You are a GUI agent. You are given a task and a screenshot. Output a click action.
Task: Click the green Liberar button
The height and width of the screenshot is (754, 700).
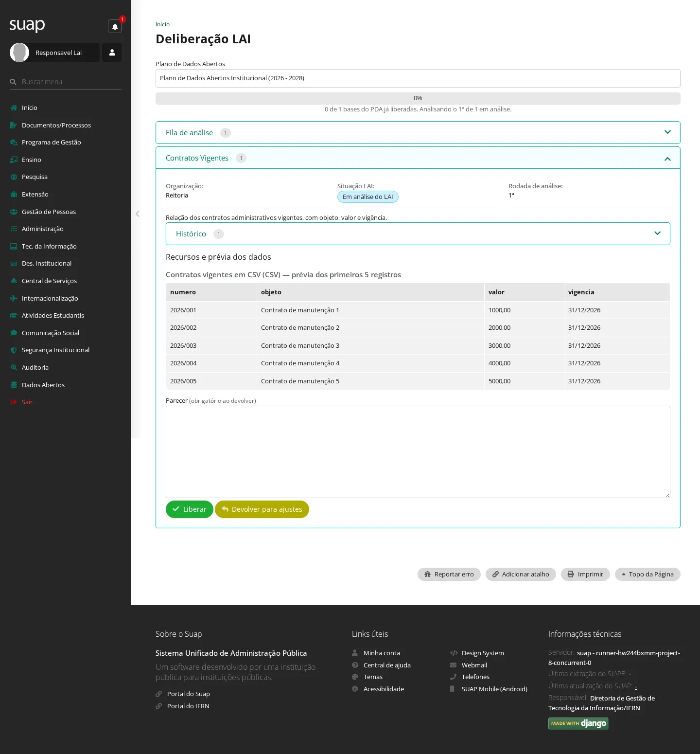pos(189,509)
